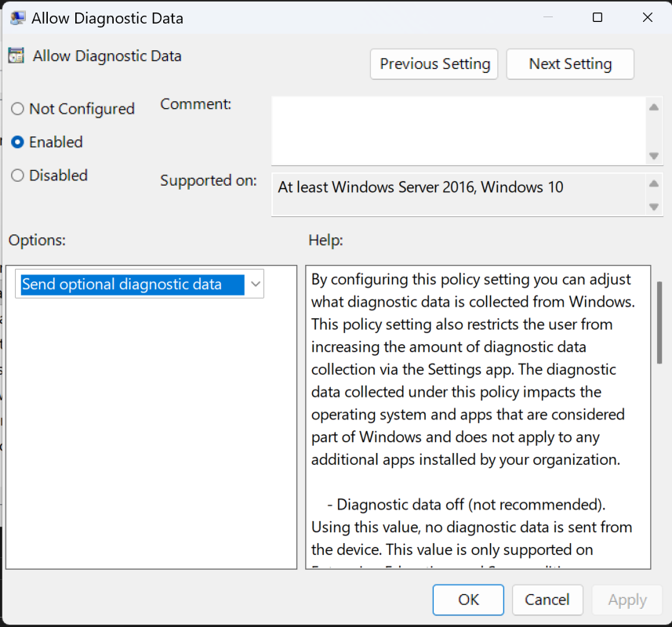This screenshot has height=627, width=672.
Task: Click the Comment box scroll up arrow
Action: (x=654, y=107)
